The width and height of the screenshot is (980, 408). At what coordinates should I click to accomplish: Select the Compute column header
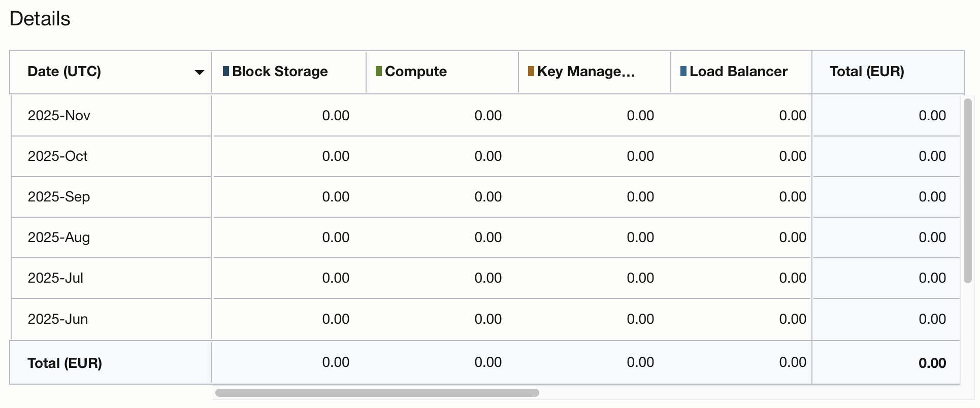[442, 72]
